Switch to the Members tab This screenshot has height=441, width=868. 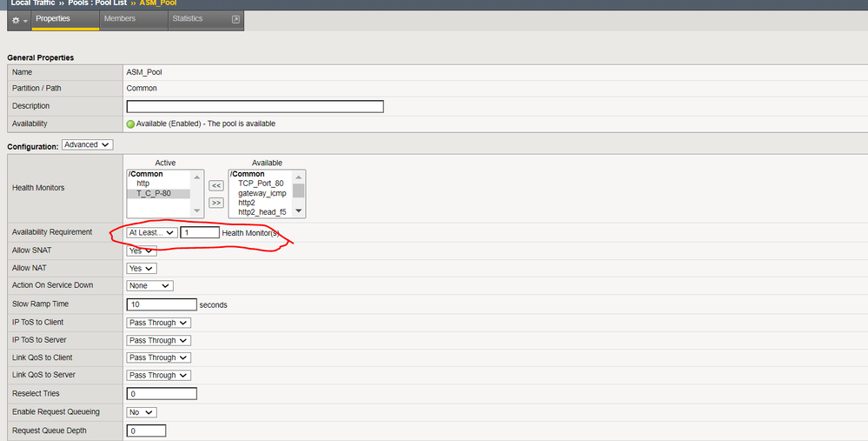click(134, 19)
